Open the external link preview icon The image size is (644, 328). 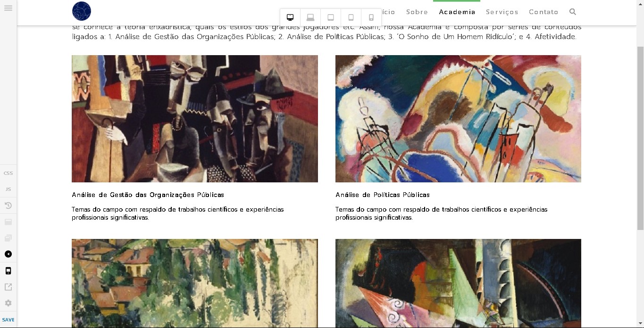pos(8,287)
